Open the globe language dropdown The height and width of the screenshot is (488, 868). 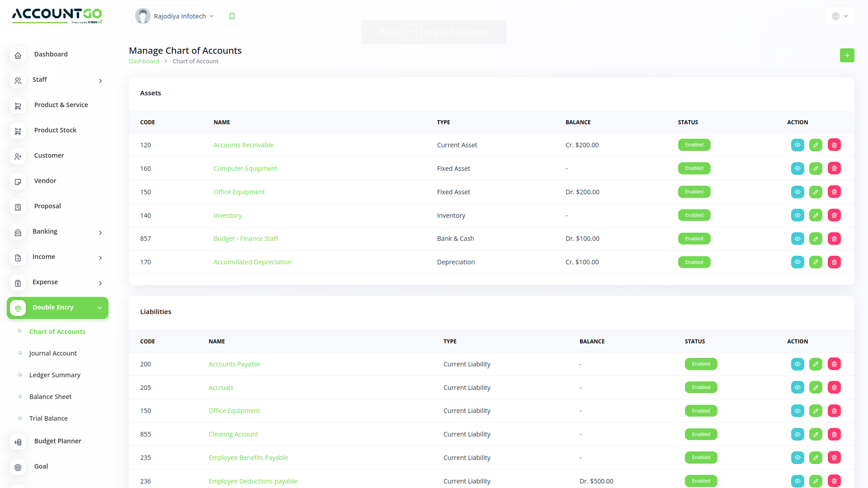pos(840,16)
